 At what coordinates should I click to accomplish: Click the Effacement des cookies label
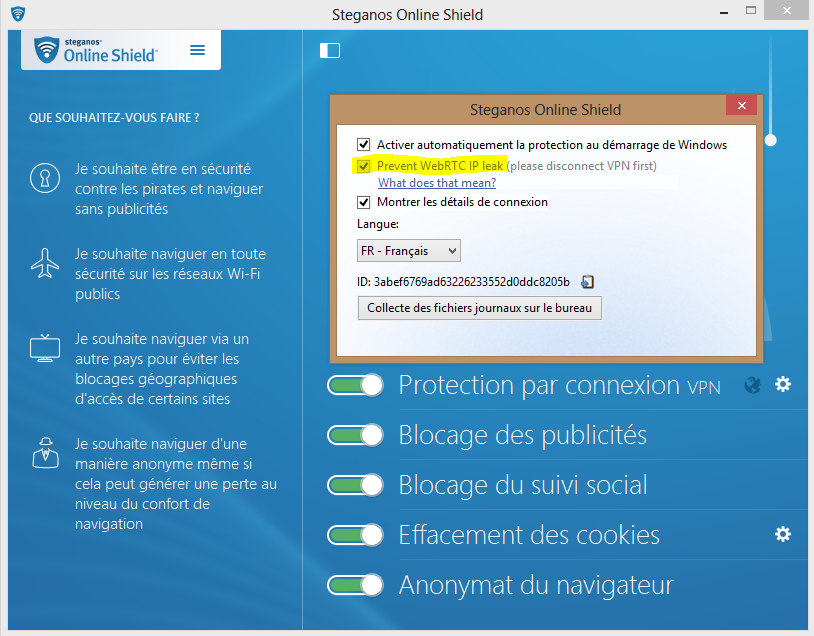coord(529,535)
